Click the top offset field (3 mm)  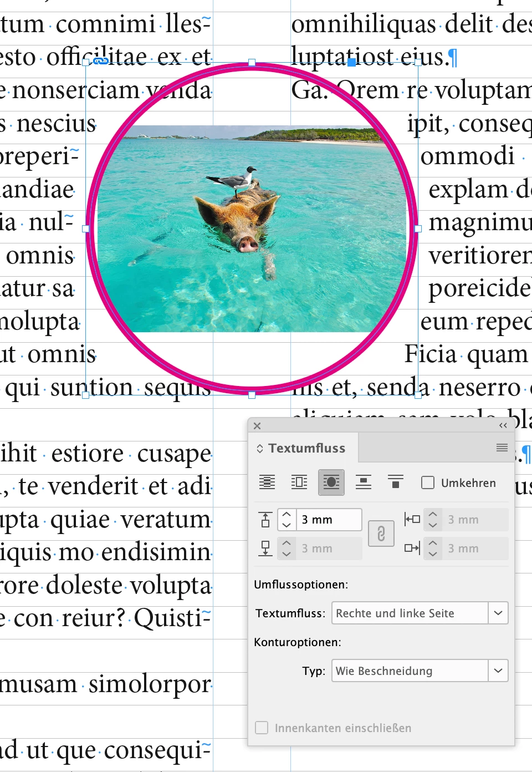(x=329, y=520)
